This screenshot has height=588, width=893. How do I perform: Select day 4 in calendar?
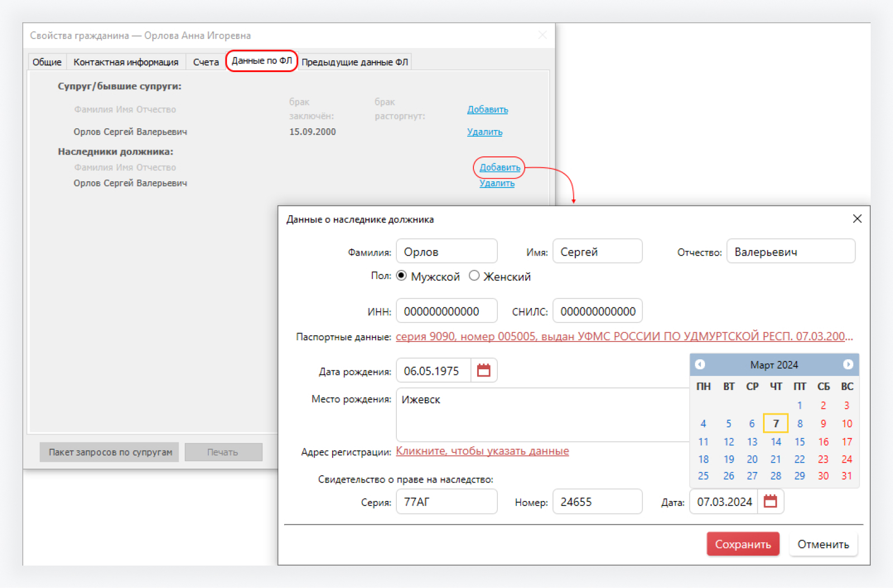pyautogui.click(x=703, y=423)
